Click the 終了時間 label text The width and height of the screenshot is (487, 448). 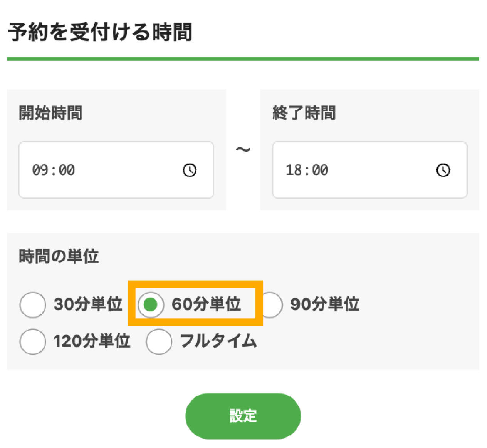tap(304, 113)
